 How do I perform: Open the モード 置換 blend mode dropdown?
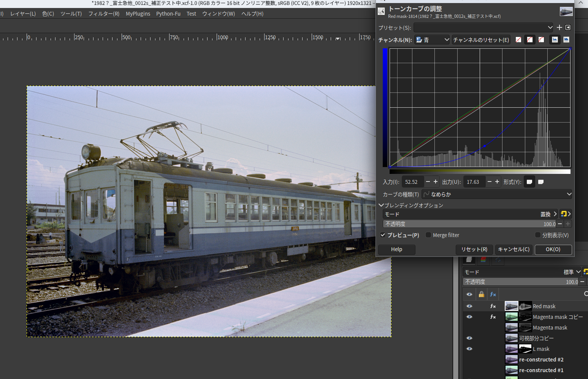coord(470,214)
